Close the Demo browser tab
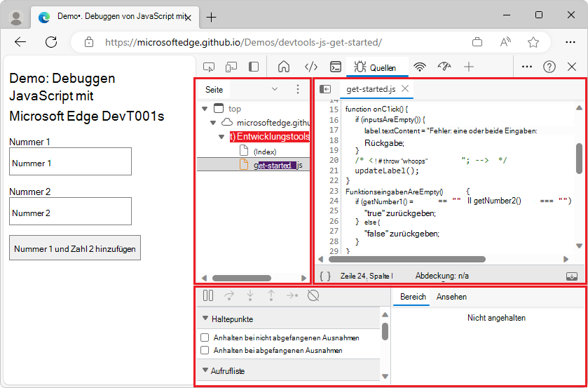This screenshot has width=588, height=388. coord(189,18)
